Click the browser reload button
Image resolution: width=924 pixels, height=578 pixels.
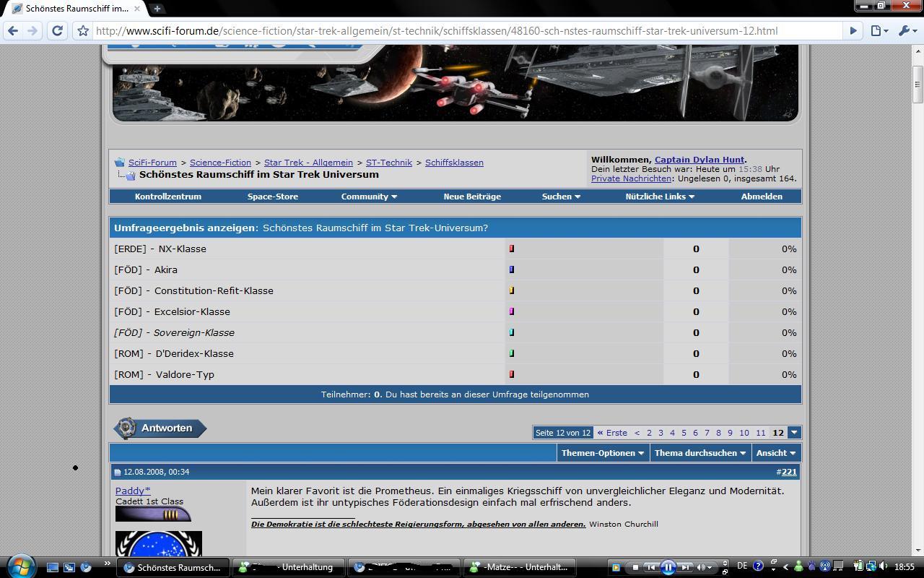[57, 31]
